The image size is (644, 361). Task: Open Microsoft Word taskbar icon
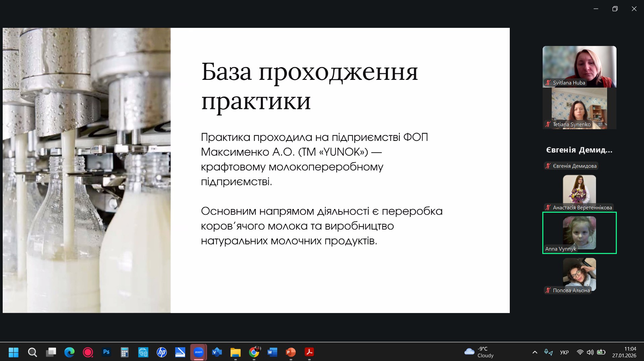[x=272, y=352]
